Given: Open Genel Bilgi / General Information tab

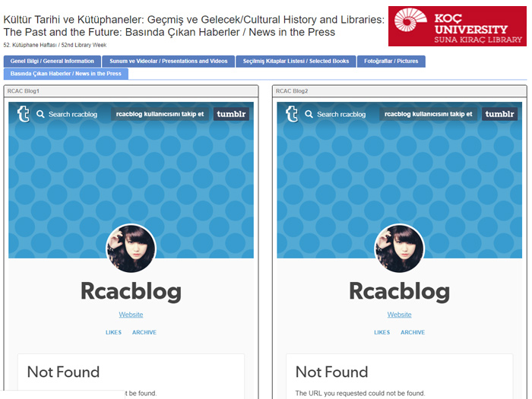Looking at the screenshot, I should 52,62.
